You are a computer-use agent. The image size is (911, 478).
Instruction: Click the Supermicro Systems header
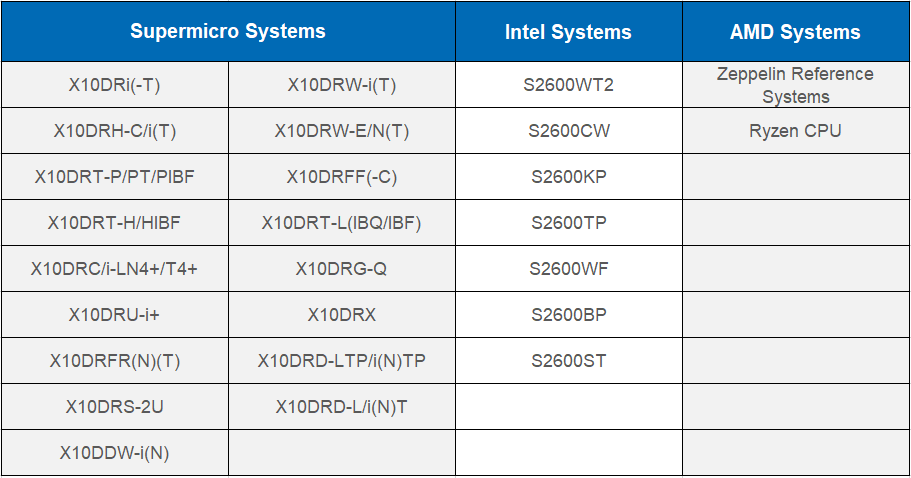228,31
